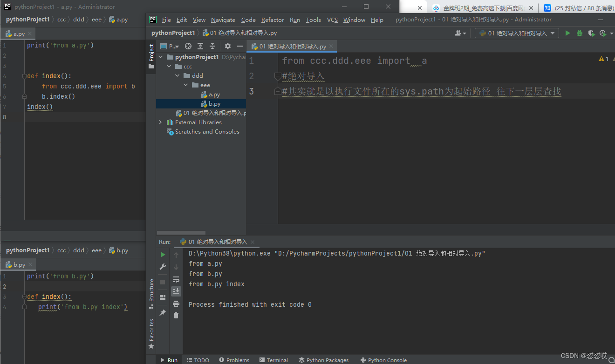615x364 pixels.
Task: Open run configuration wrench icon in Run panel
Action: point(163,267)
